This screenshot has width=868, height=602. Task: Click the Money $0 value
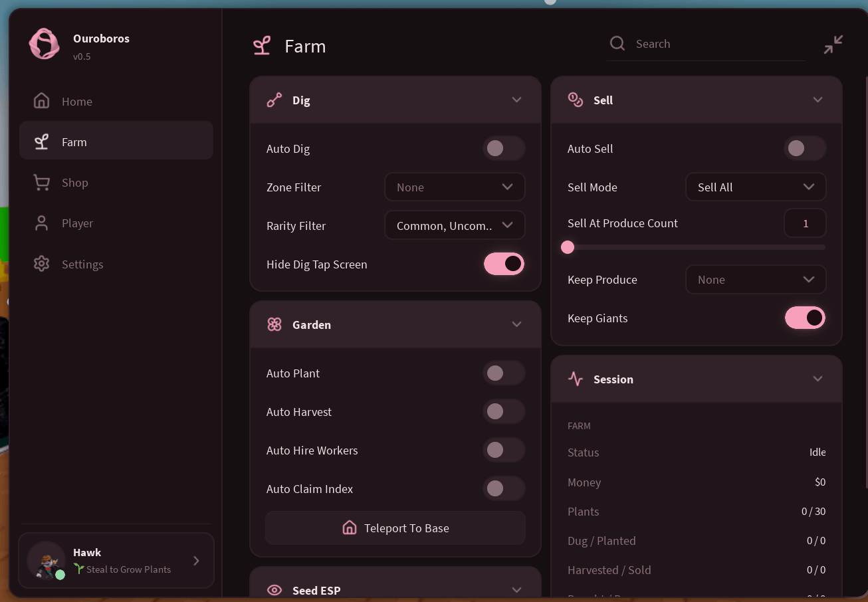(820, 482)
